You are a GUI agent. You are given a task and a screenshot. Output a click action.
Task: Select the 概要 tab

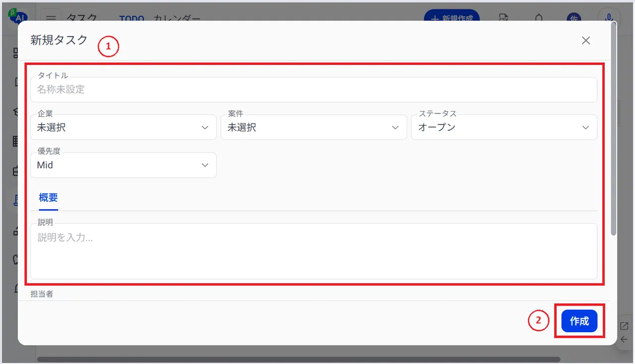pos(49,197)
